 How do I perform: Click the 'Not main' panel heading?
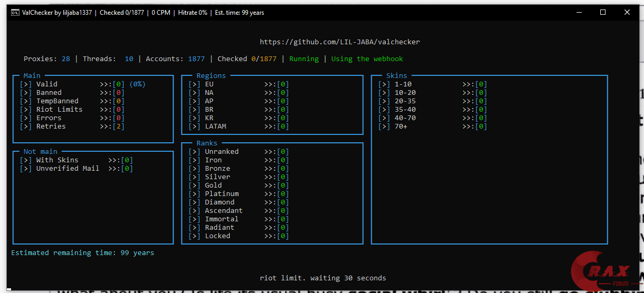[41, 151]
